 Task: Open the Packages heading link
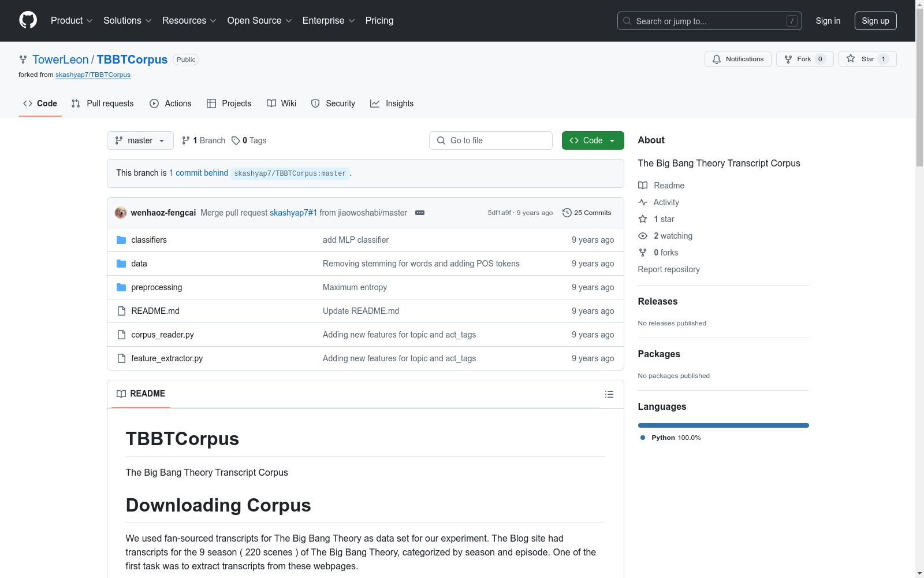659,354
